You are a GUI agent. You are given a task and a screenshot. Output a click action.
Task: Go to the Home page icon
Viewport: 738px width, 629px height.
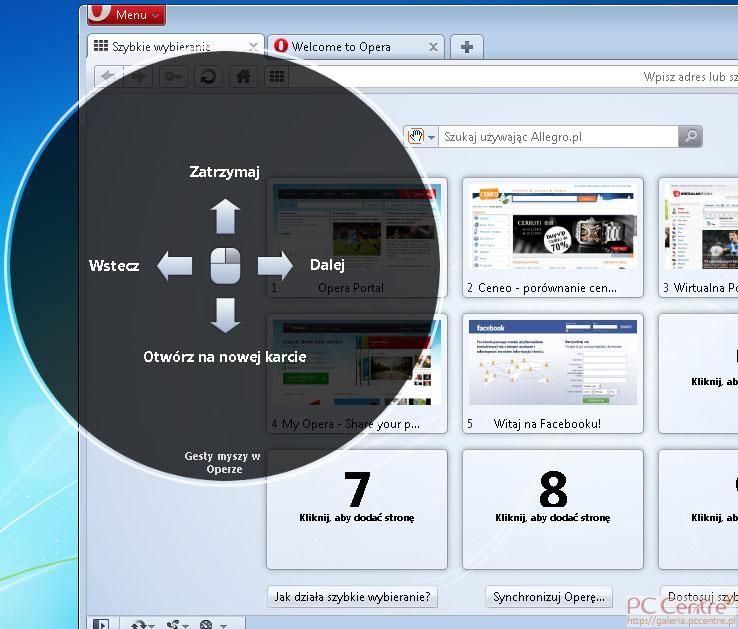[x=241, y=76]
